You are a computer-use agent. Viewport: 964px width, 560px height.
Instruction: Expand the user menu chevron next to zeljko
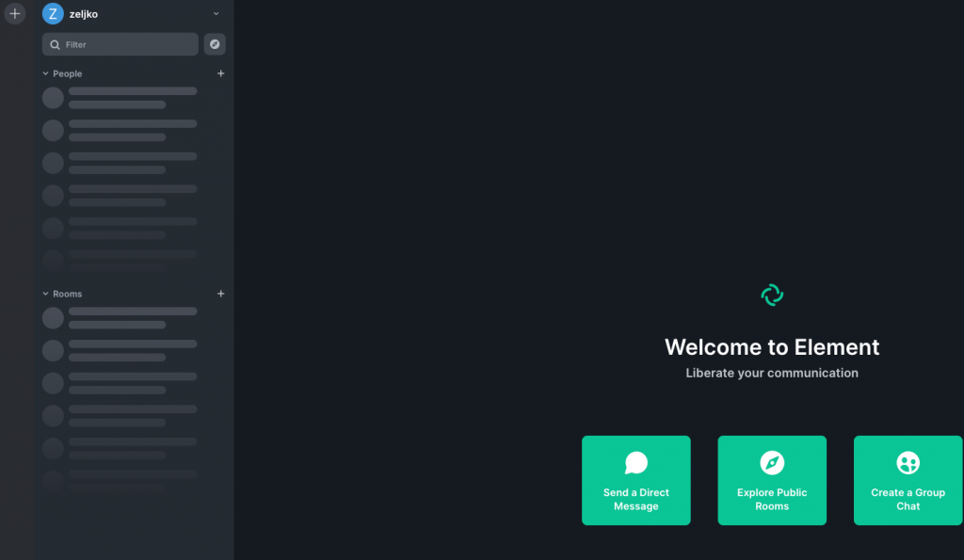(216, 13)
